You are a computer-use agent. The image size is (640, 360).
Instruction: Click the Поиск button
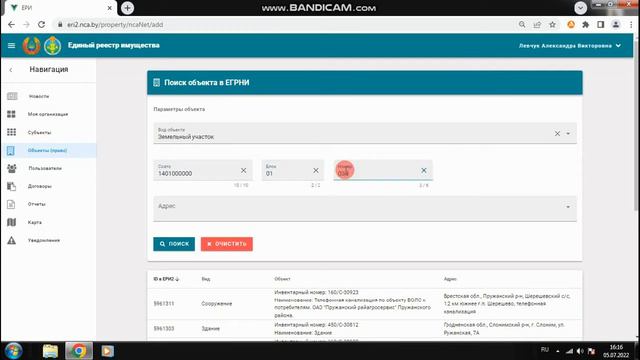click(174, 244)
